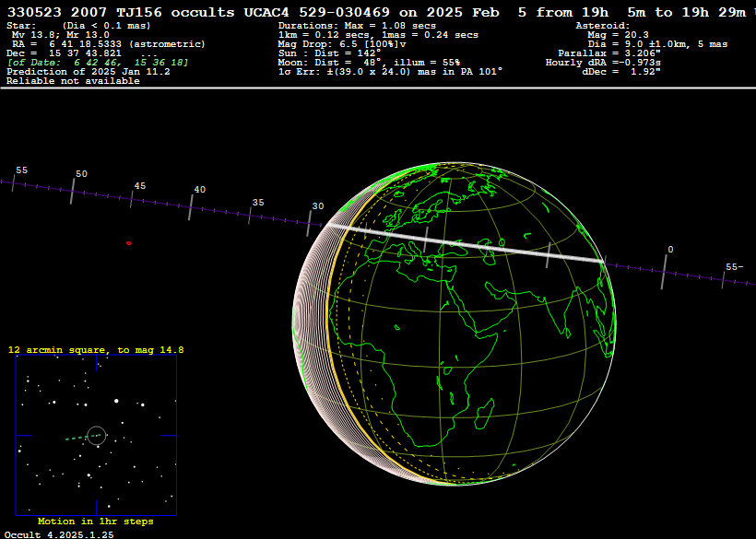This screenshot has width=756, height=539.
Task: Click the 'Occult 4.2025.1.25' version text
Action: click(59, 534)
